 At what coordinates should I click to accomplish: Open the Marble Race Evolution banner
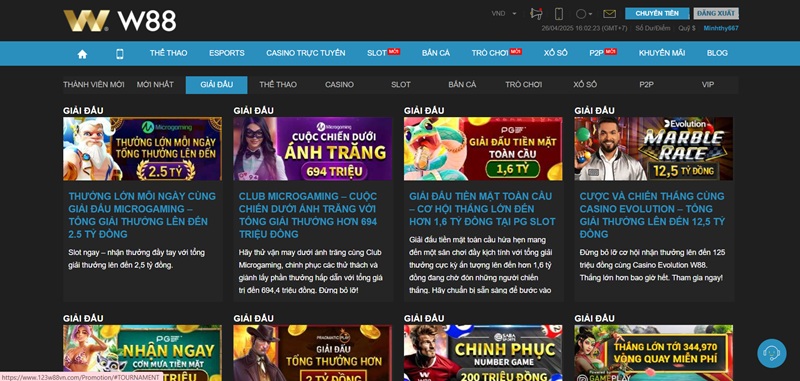click(654, 149)
